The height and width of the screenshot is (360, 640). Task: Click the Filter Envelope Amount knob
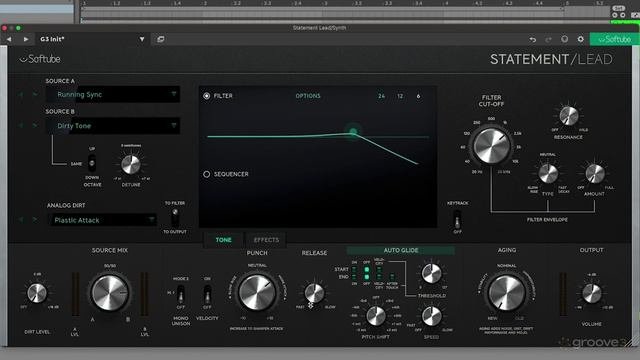[x=595, y=173]
